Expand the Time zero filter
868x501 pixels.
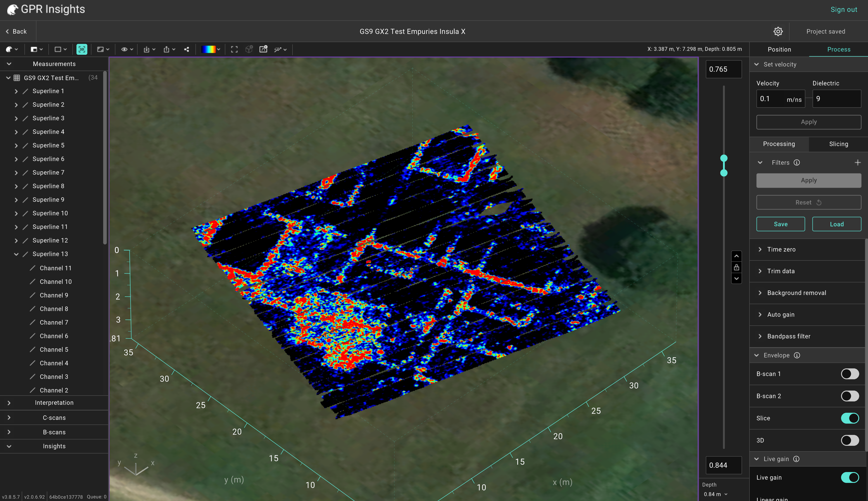click(760, 249)
